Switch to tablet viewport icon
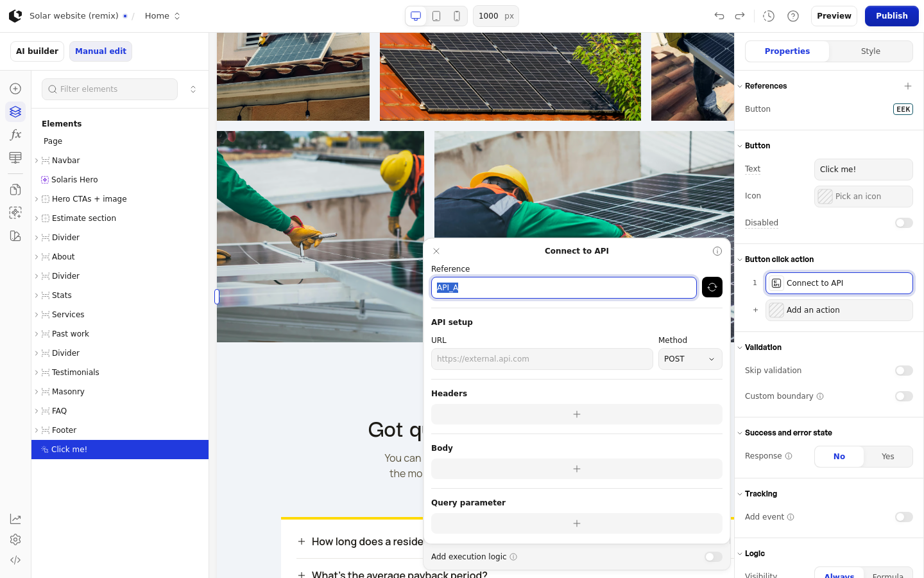 (436, 16)
